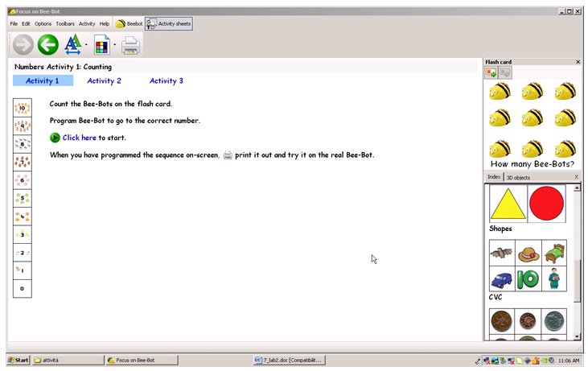The image size is (588, 371).
Task: Select the number 7 card
Action: click(x=23, y=162)
